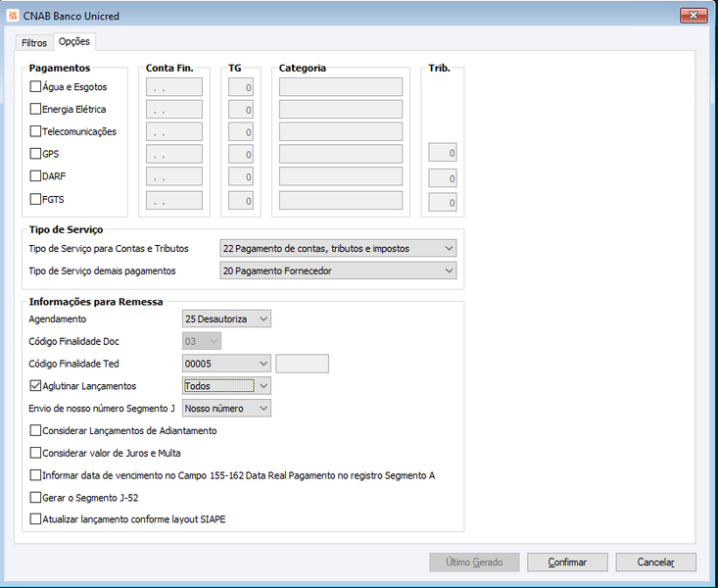Expand Tipo de Serviço demais pagamentos dropdown
This screenshot has width=718, height=588.
click(x=338, y=270)
